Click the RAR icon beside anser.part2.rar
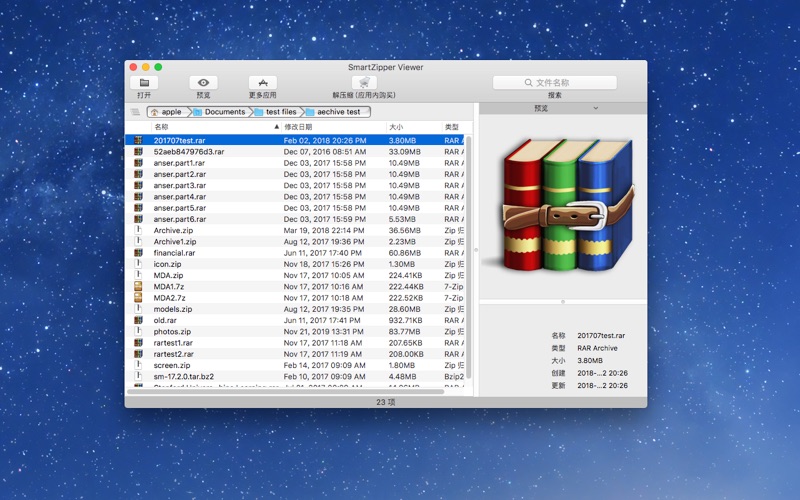 pyautogui.click(x=138, y=174)
